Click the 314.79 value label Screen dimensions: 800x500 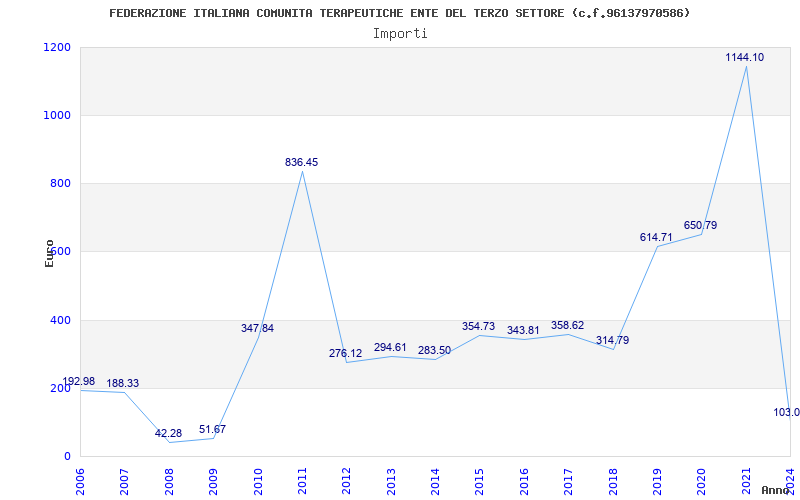click(x=612, y=341)
